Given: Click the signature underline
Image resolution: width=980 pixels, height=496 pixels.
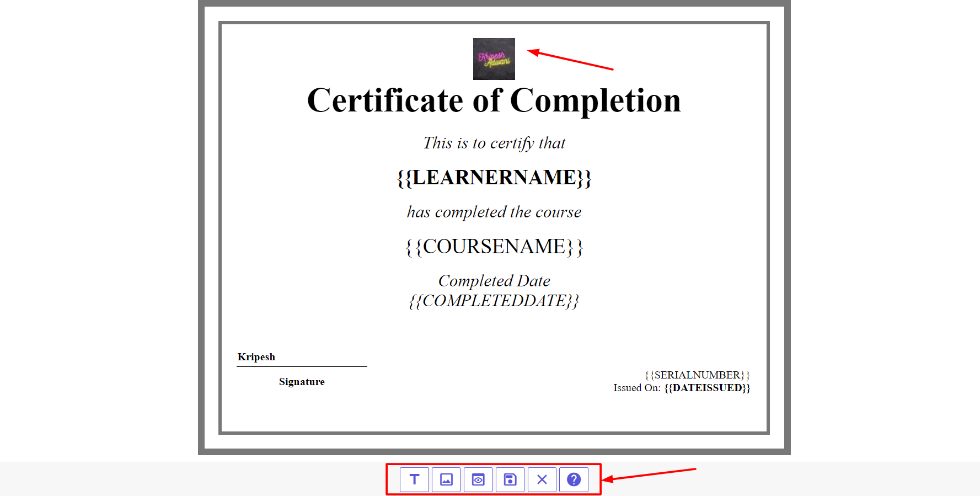Looking at the screenshot, I should [x=302, y=366].
